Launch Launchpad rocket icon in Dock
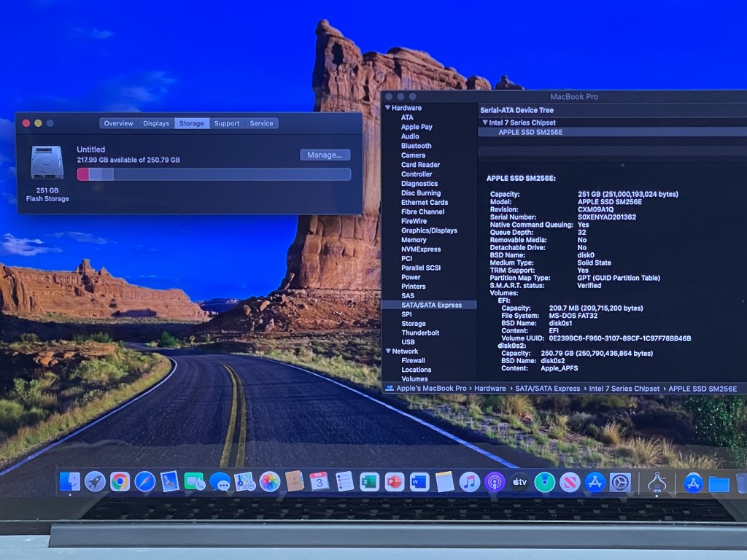 (x=95, y=481)
